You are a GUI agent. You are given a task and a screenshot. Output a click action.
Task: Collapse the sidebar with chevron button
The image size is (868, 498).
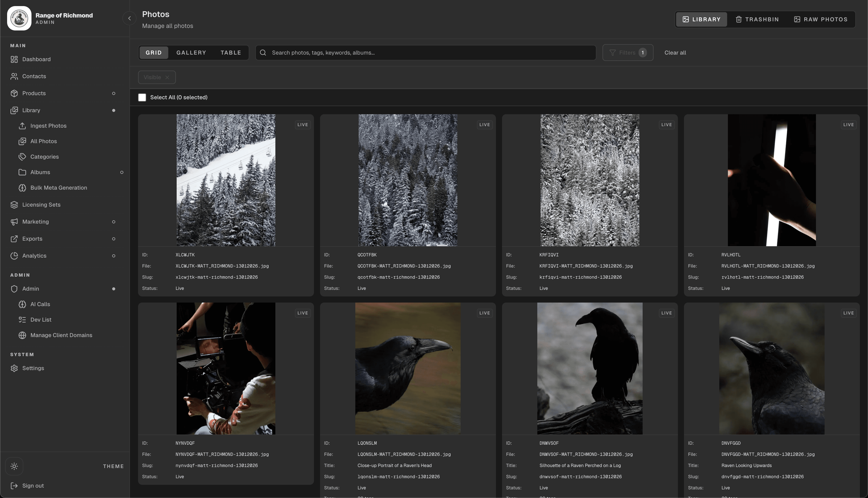click(x=129, y=19)
